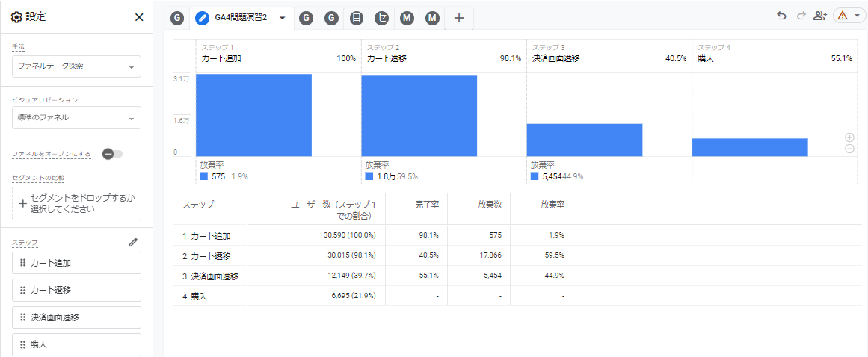Grab the drag handle of カート遷移 step

(22, 290)
